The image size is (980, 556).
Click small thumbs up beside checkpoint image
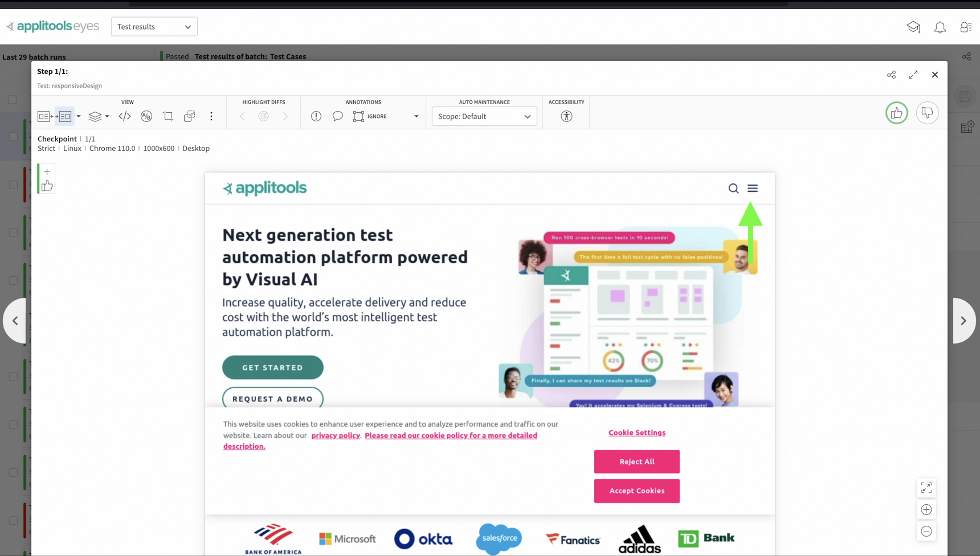pyautogui.click(x=47, y=186)
